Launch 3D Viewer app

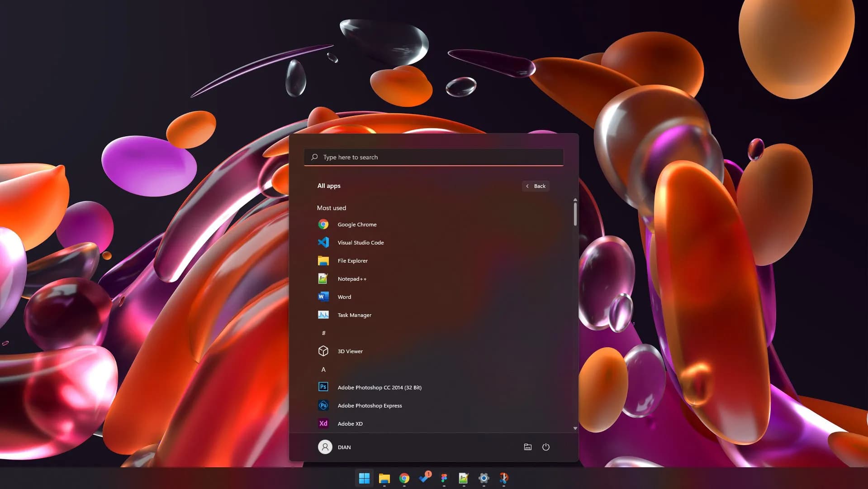point(350,351)
